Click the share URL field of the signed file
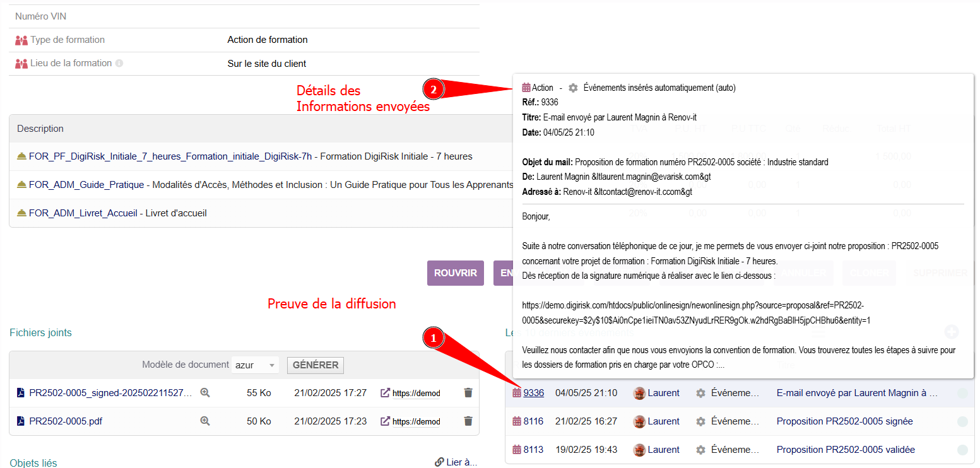Screen dimensions: 980x468 [416, 393]
